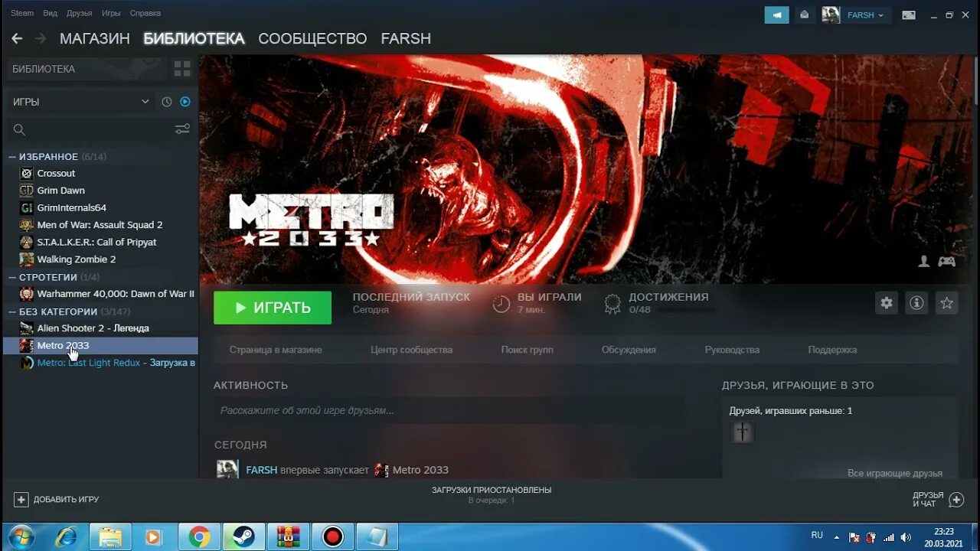
Task: Open Google Chrome from taskbar
Action: (200, 537)
